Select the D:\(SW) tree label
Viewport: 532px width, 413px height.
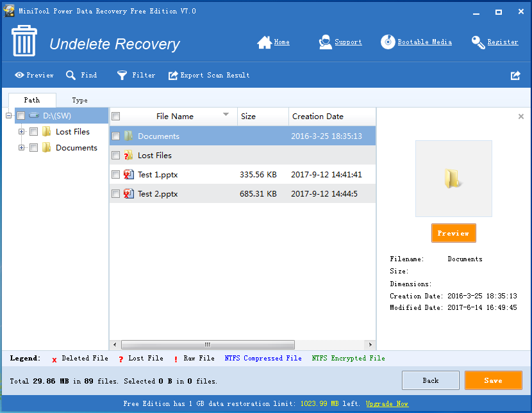pyautogui.click(x=57, y=115)
